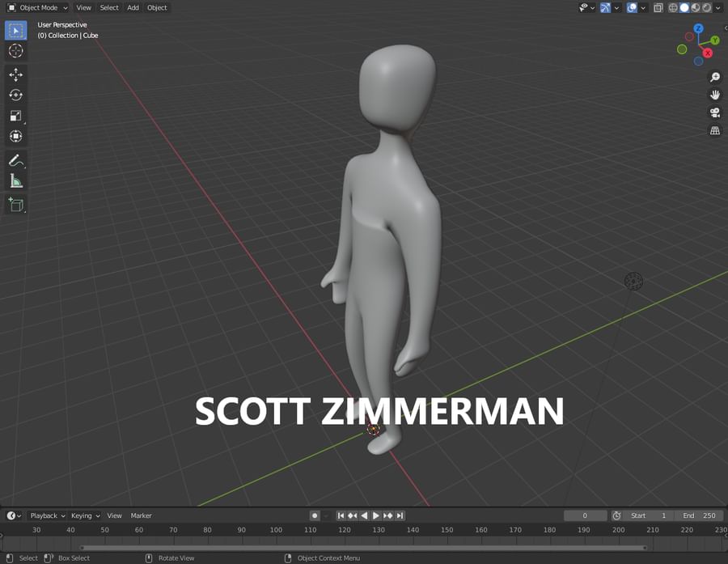The image size is (728, 564).
Task: Select the Add Cube tool
Action: pyautogui.click(x=16, y=205)
